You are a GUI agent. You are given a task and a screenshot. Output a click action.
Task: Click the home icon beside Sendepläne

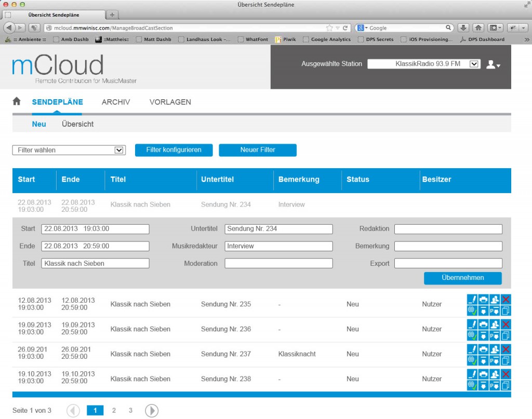point(16,102)
